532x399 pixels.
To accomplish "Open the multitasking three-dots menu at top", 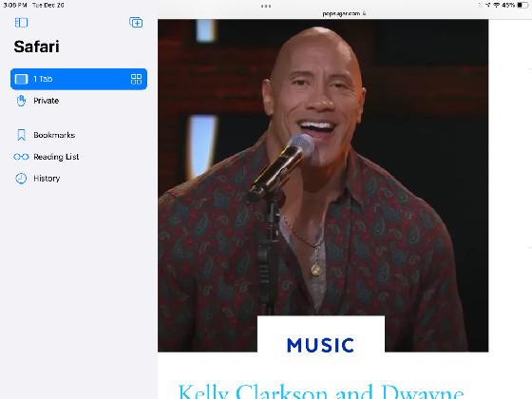I will coord(266,6).
